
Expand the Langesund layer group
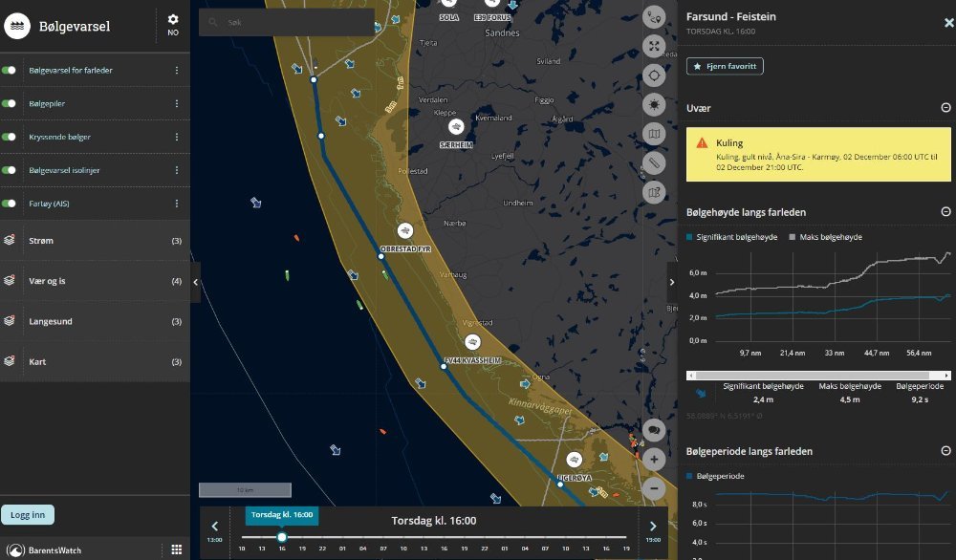[95, 321]
